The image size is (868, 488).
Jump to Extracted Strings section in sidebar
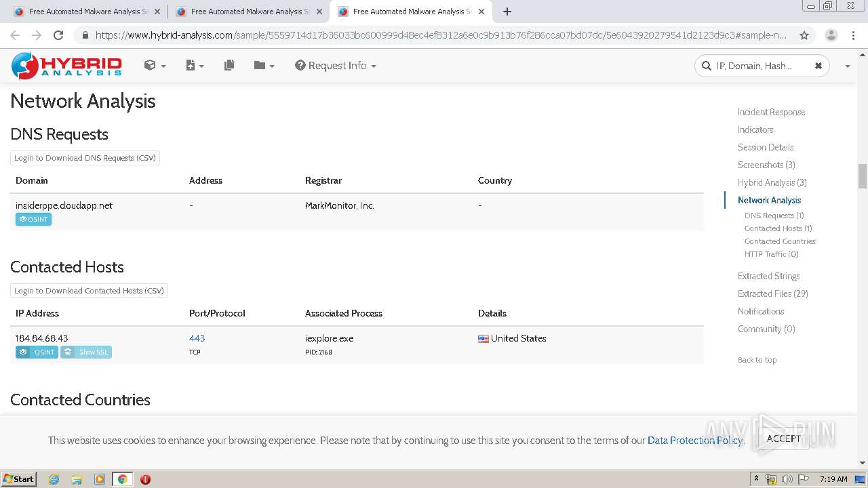(x=768, y=276)
